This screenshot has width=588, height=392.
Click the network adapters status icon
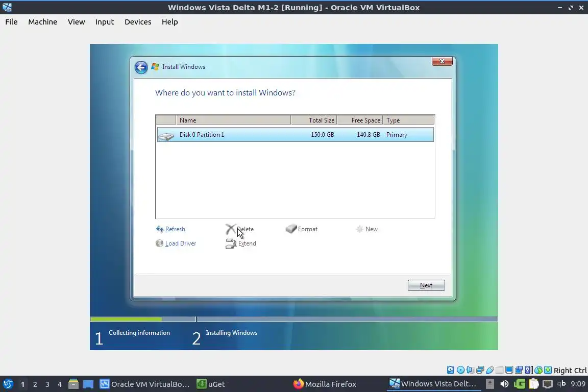pos(480,370)
